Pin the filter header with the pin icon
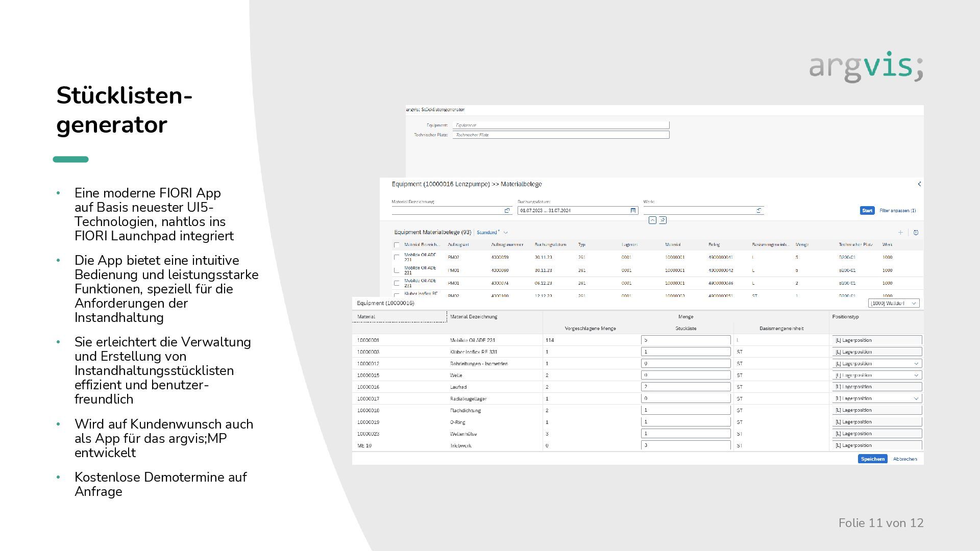The height and width of the screenshot is (551, 980). [663, 220]
